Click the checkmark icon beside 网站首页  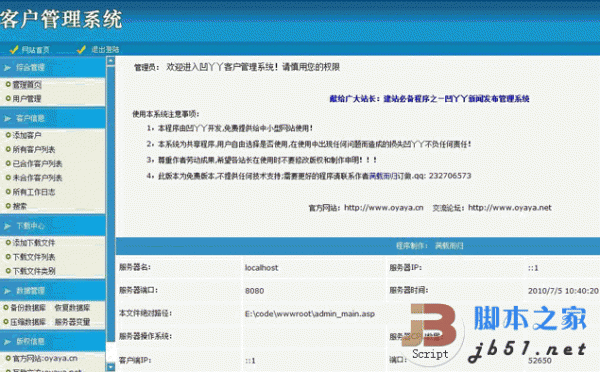point(14,50)
